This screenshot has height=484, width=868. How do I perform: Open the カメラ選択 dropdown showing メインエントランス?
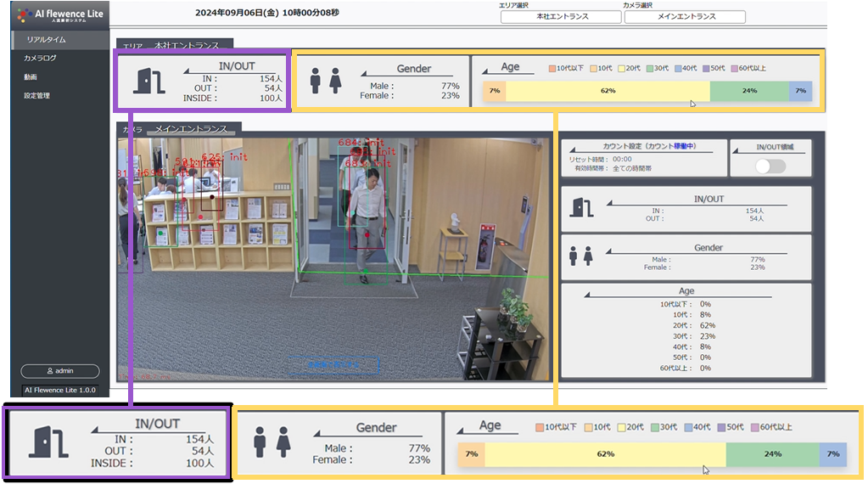coord(685,17)
